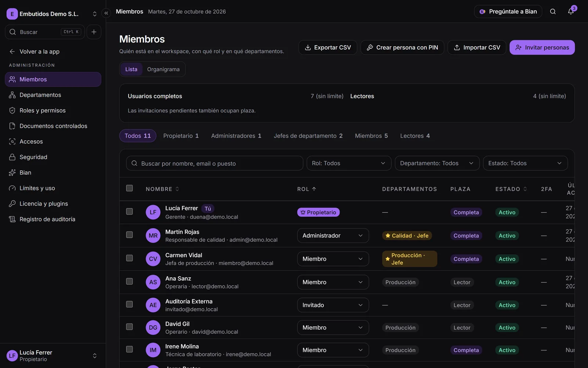Click the top bar search magnifier icon

click(553, 11)
